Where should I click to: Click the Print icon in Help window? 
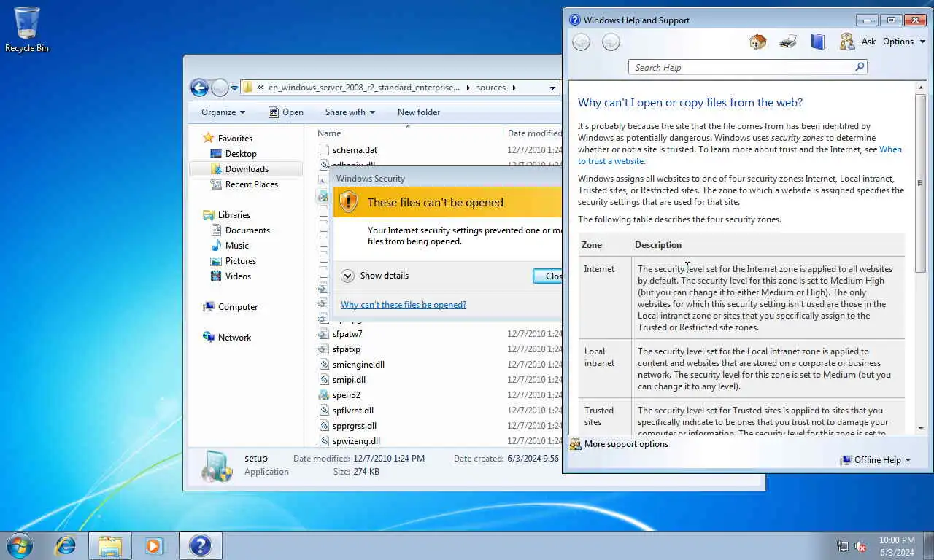788,42
